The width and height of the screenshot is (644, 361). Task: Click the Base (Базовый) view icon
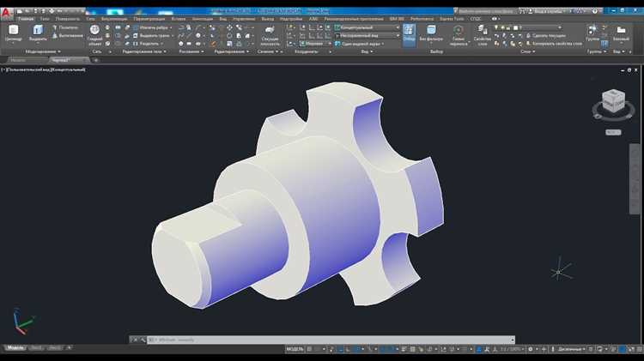pyautogui.click(x=621, y=33)
